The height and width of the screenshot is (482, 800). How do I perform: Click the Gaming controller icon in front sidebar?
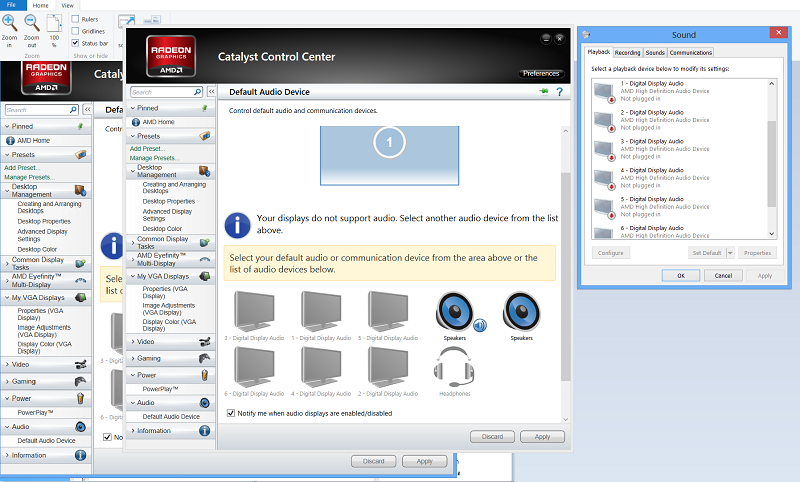[x=205, y=359]
